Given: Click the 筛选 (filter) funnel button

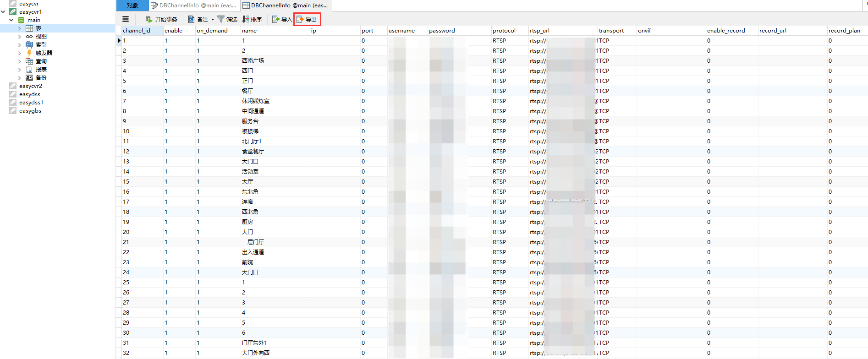Looking at the screenshot, I should point(227,19).
